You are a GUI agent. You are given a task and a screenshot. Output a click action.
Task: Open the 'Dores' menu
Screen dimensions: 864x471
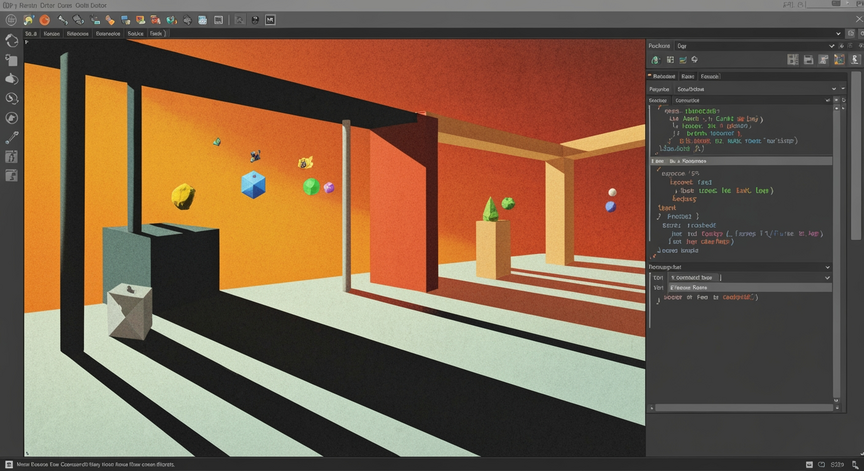64,5
